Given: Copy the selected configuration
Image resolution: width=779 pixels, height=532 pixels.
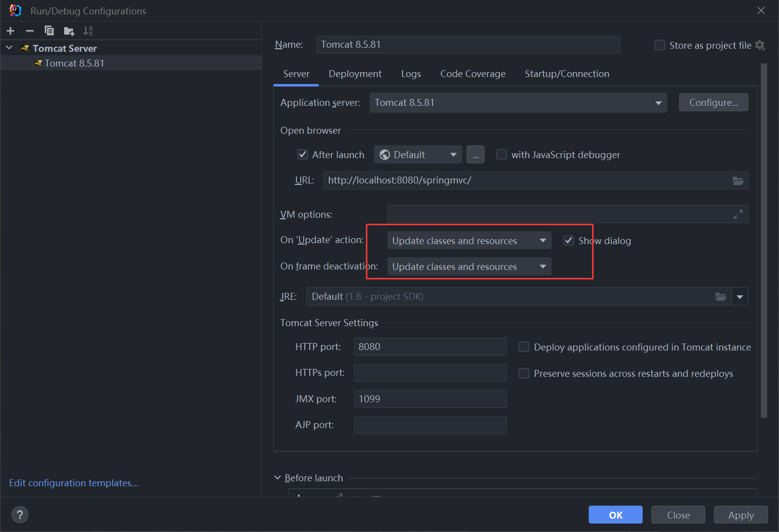Looking at the screenshot, I should coord(49,31).
